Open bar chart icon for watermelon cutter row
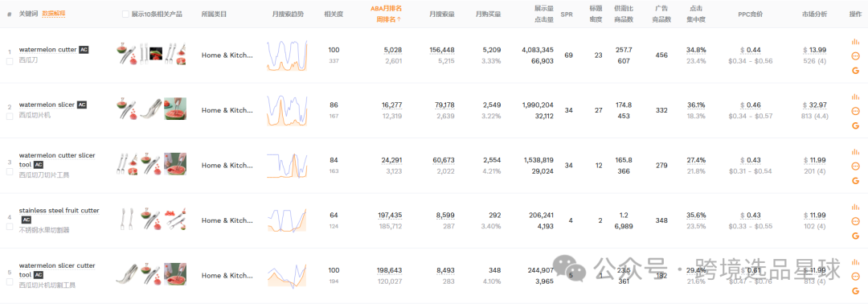The height and width of the screenshot is (304, 868). tap(855, 42)
